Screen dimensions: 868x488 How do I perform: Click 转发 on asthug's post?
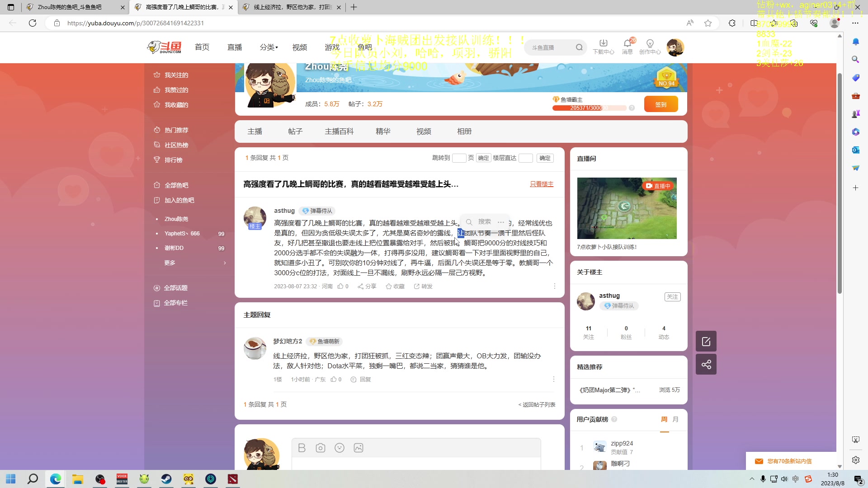[423, 286]
